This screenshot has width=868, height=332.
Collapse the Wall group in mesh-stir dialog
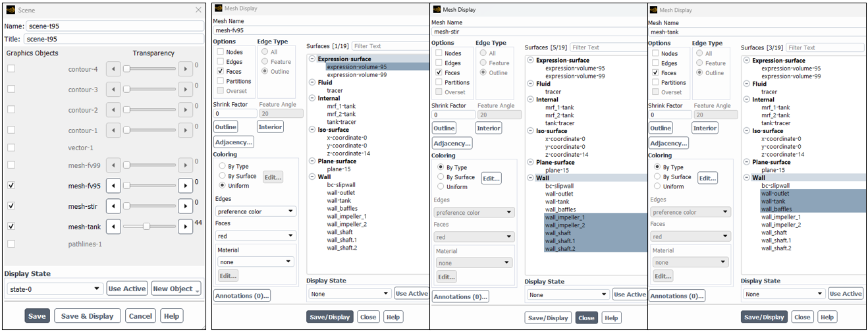point(531,178)
